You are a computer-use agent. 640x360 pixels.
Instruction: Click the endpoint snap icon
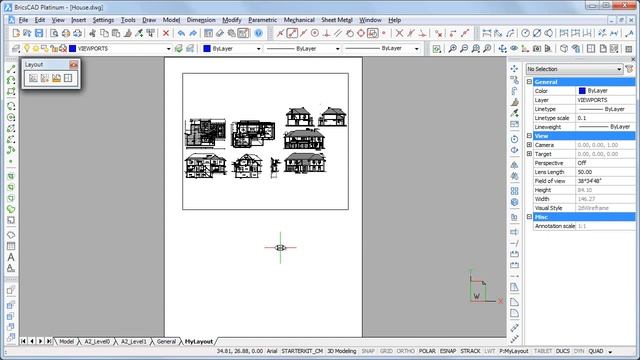pyautogui.click(x=292, y=33)
